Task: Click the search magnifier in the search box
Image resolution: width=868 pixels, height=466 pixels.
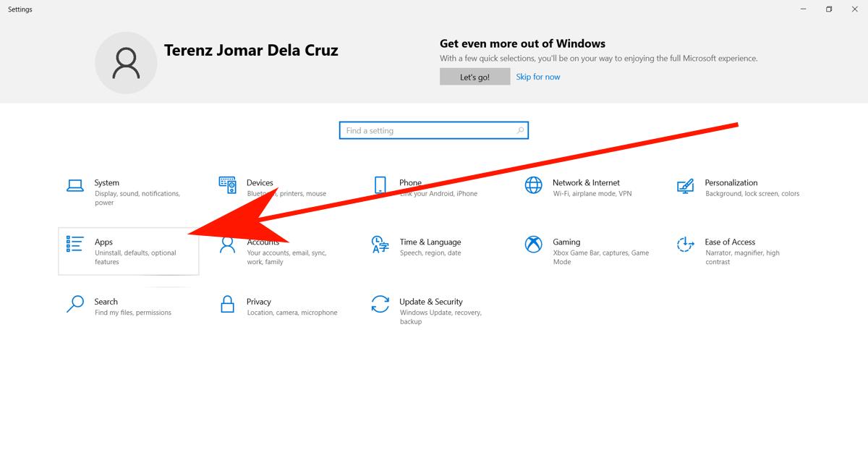Action: (520, 130)
